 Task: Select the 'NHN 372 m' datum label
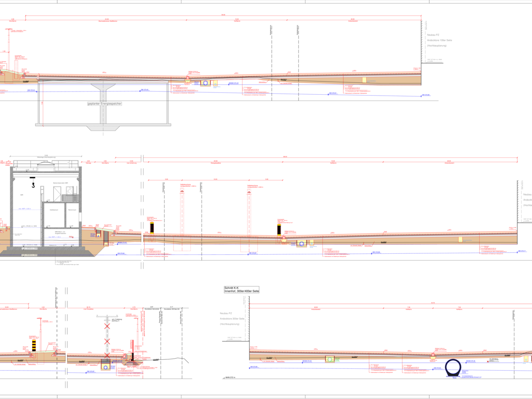click(231, 378)
